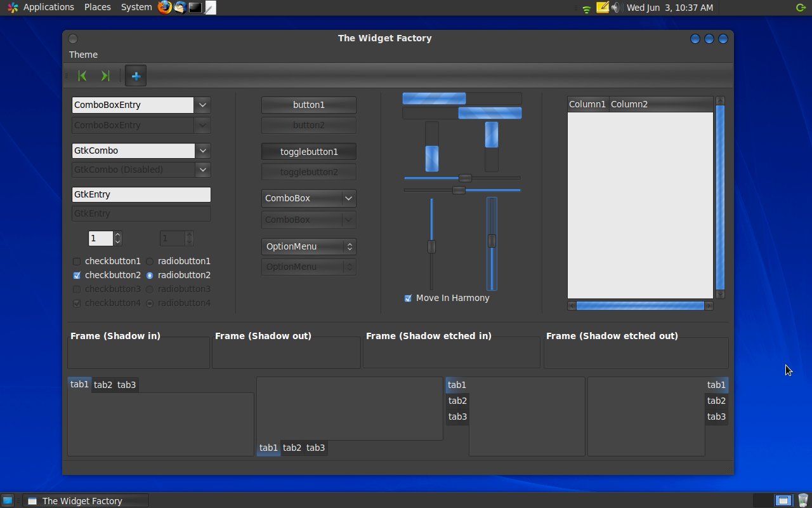Screen dimensions: 812x508
Task: Click the green go-to-first toolbar icon
Action: (82, 76)
